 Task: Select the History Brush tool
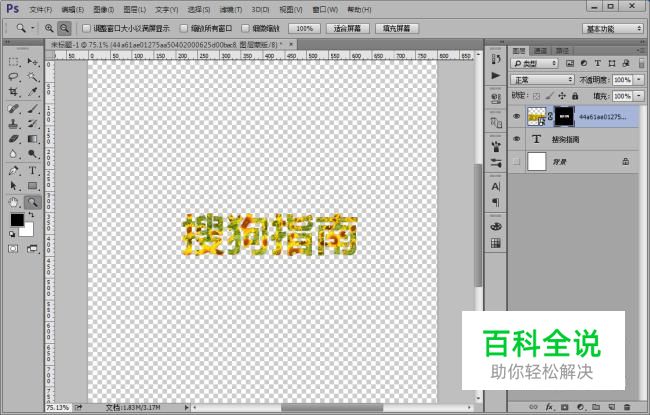pos(32,124)
